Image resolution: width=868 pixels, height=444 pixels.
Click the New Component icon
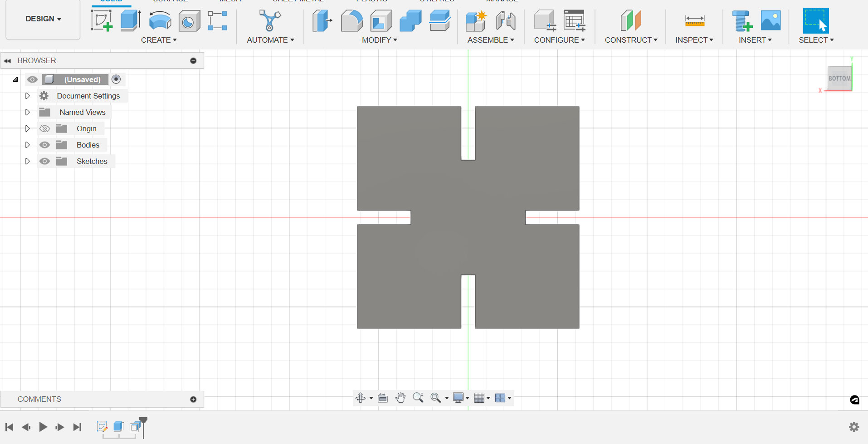[x=476, y=20]
